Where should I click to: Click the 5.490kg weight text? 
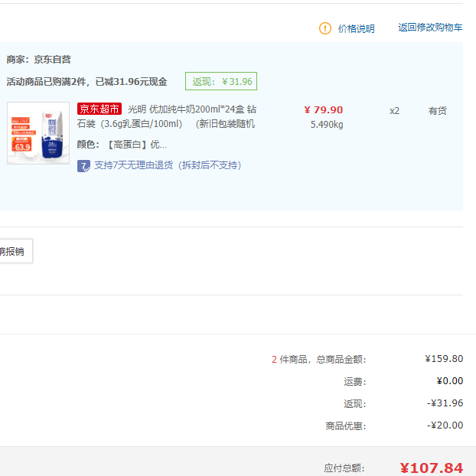327,125
